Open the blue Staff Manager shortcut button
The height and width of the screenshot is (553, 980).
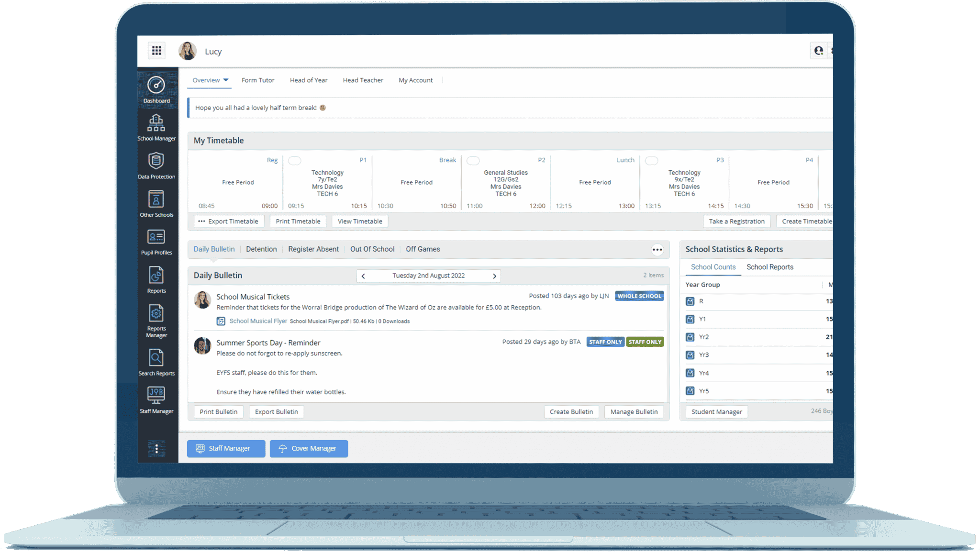tap(226, 449)
